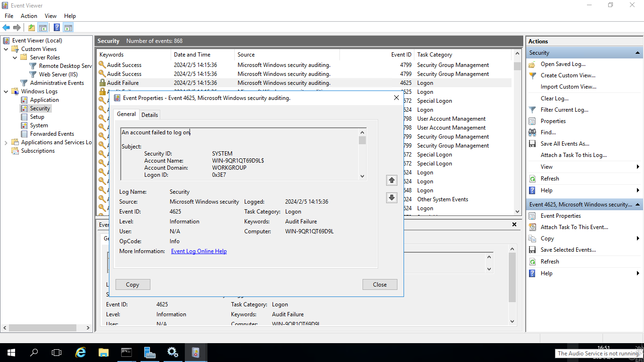
Task: Open Server Manager from taskbar
Action: (149, 352)
